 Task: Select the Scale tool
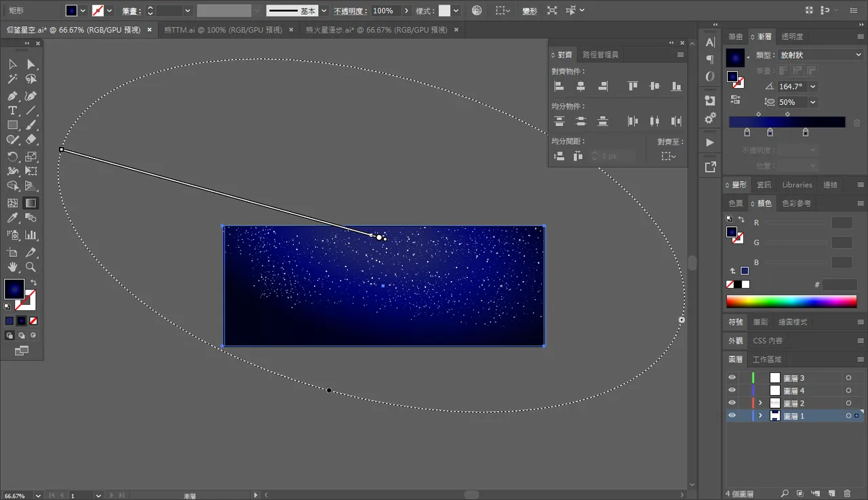click(31, 157)
